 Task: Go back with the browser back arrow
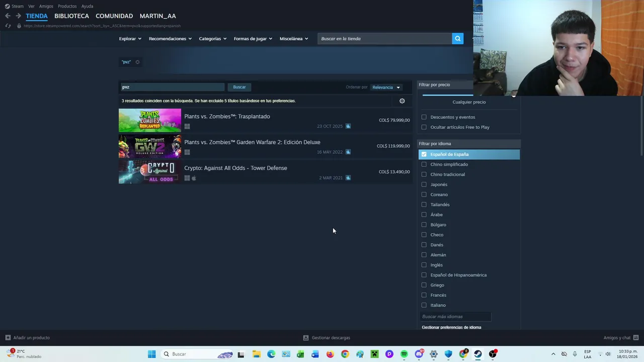pyautogui.click(x=8, y=16)
